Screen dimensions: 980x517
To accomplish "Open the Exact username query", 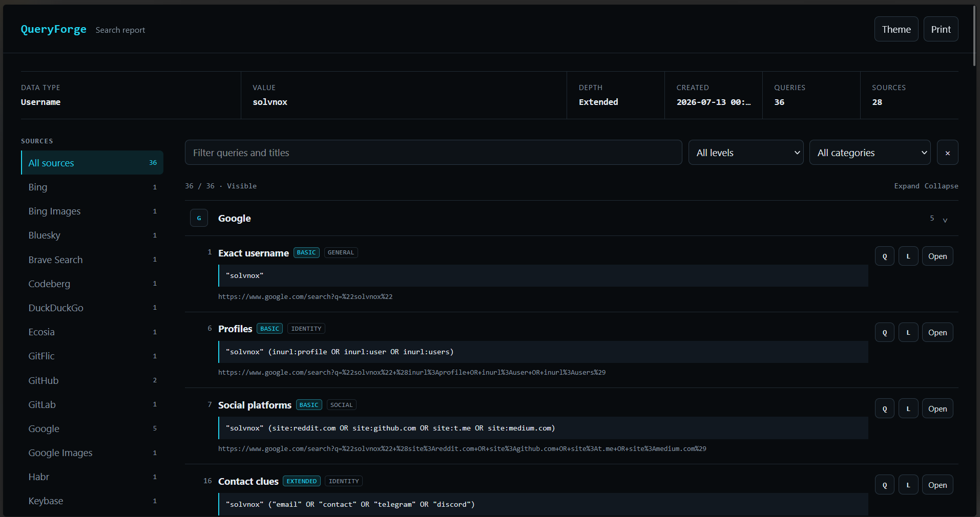I will pos(937,256).
